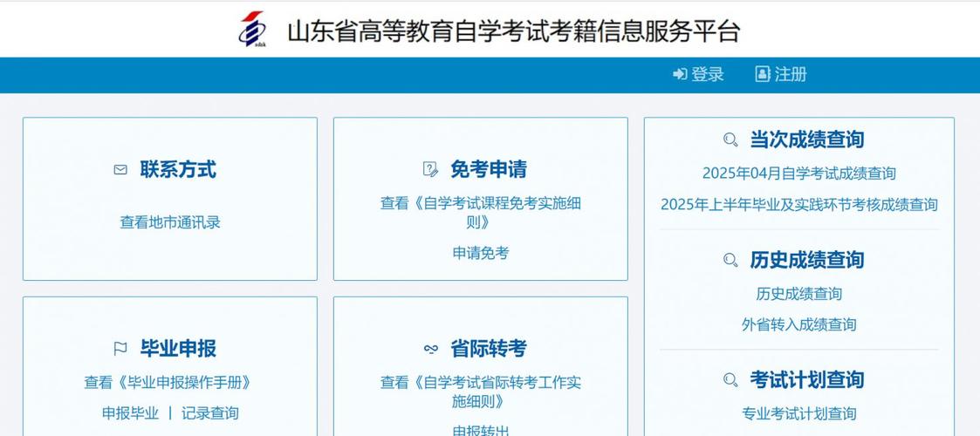Viewport: 980px width, 436px height.
Task: Click the 记录查询 link
Action: (210, 413)
